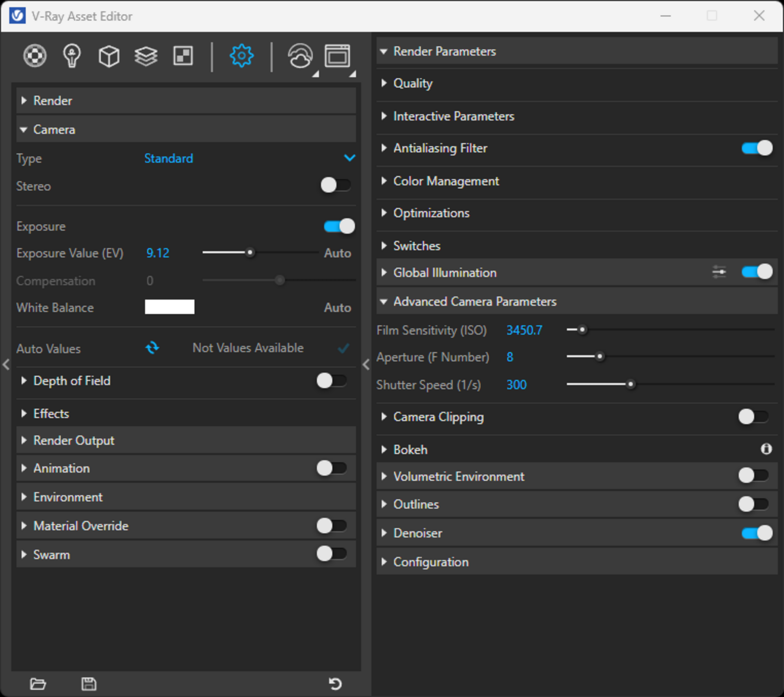Click the Bokeh info icon
This screenshot has height=697, width=784.
(766, 449)
